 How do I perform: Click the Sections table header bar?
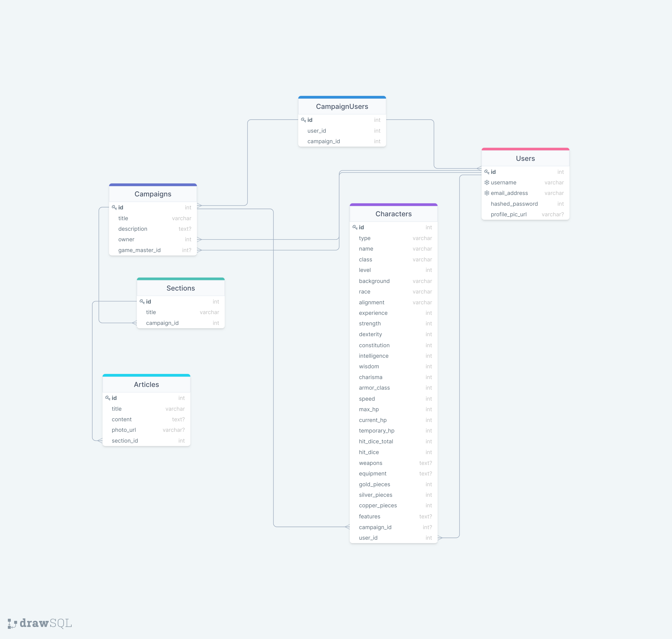click(181, 288)
